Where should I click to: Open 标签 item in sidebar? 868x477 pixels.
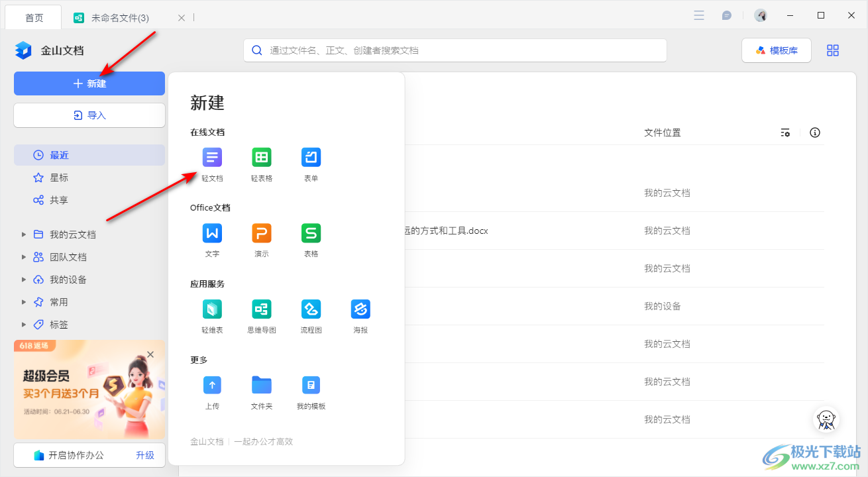[x=59, y=325]
